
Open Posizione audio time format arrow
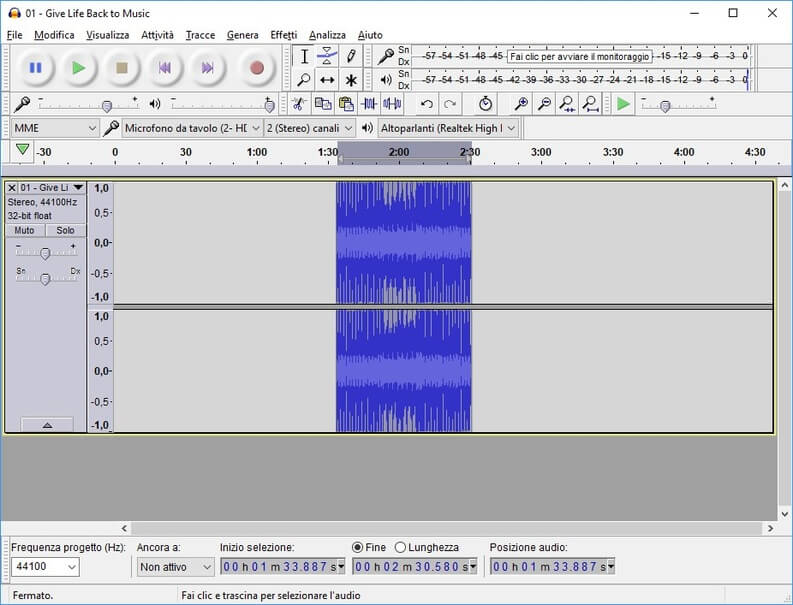click(x=611, y=567)
